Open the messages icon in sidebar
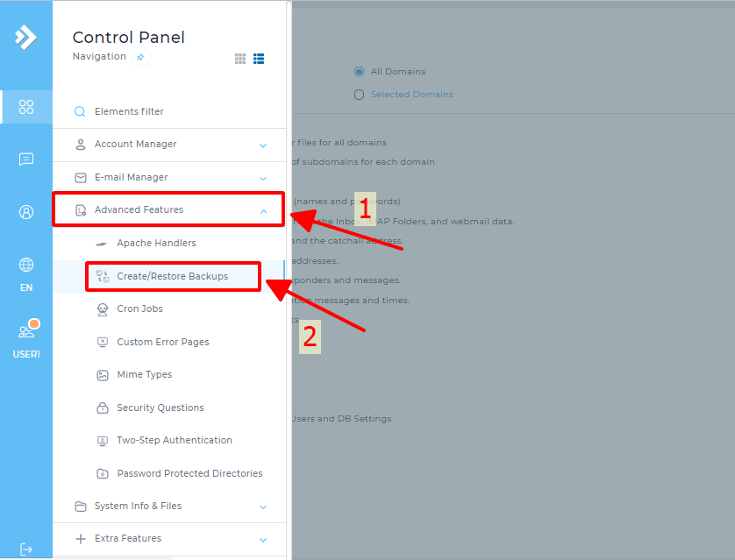The width and height of the screenshot is (735, 560). pos(26,159)
